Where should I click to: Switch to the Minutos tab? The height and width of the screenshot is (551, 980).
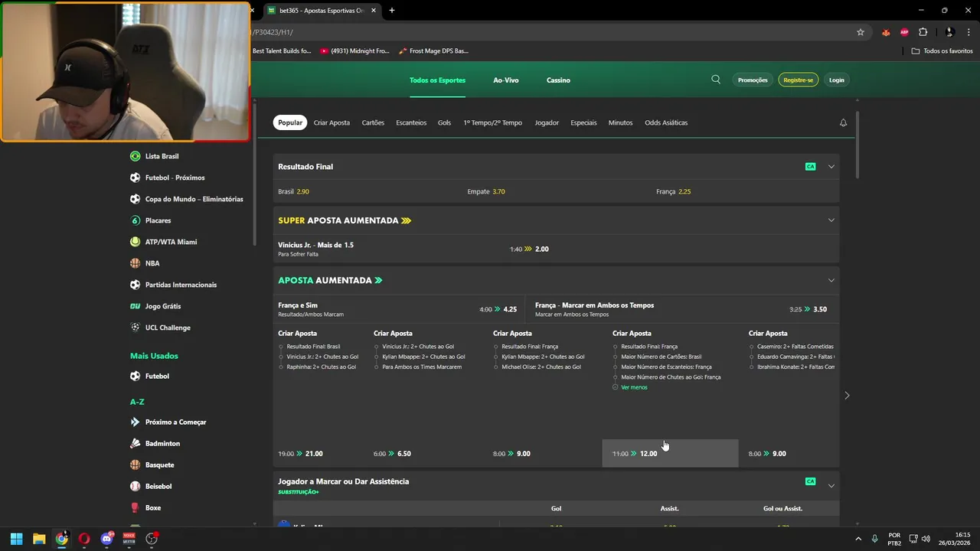(620, 122)
